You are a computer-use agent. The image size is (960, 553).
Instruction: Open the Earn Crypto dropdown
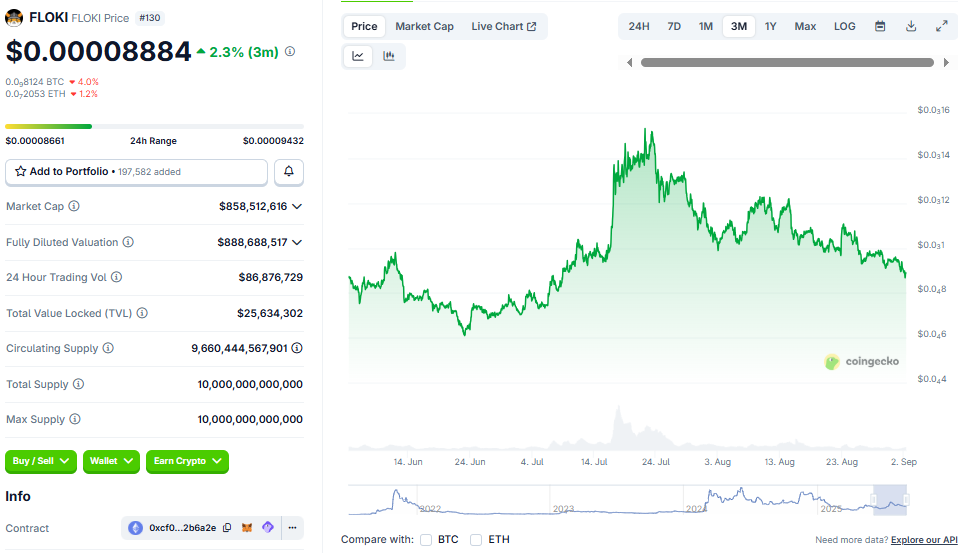coord(187,461)
